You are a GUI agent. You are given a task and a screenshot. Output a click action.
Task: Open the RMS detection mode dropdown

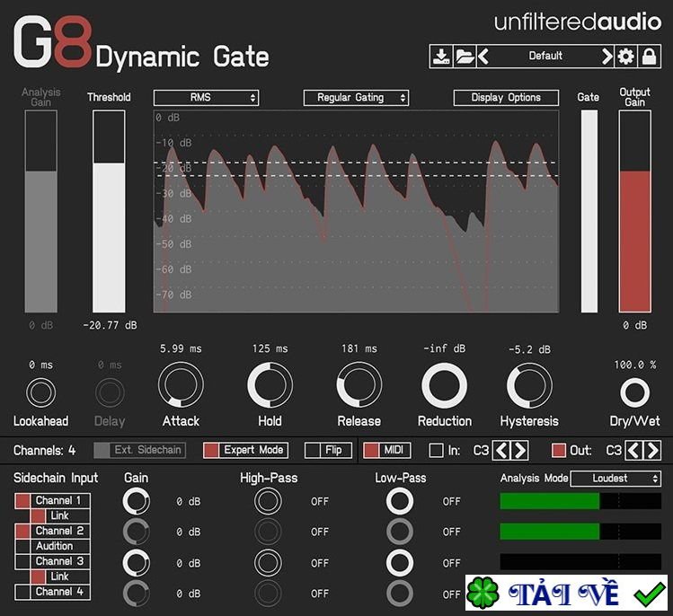[206, 97]
